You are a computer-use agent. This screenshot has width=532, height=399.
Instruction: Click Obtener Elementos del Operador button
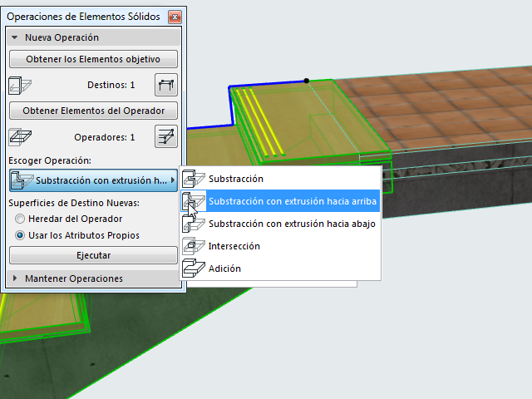pyautogui.click(x=93, y=111)
